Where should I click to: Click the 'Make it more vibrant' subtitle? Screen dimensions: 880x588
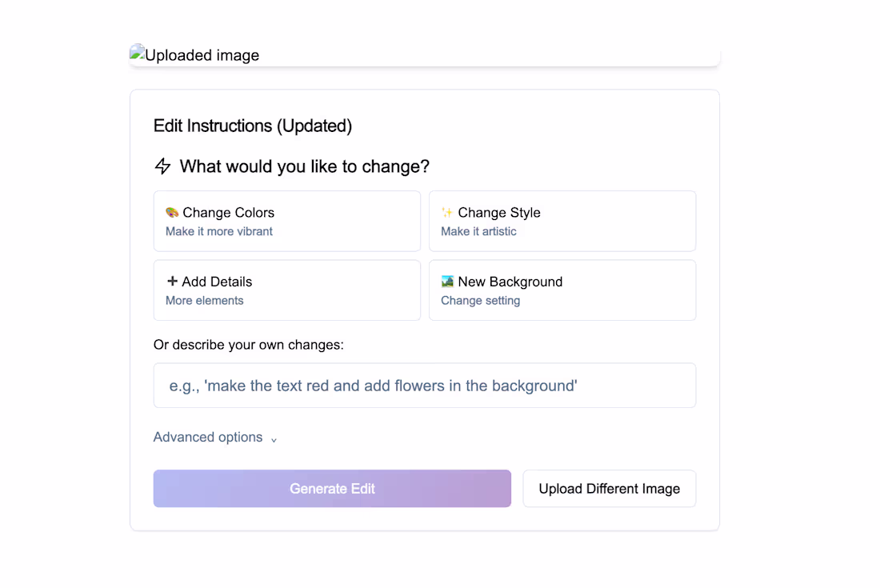[219, 232]
